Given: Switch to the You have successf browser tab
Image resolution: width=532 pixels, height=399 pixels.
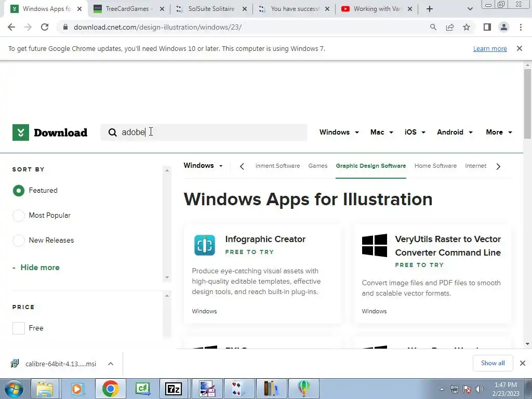Looking at the screenshot, I should pos(294,9).
